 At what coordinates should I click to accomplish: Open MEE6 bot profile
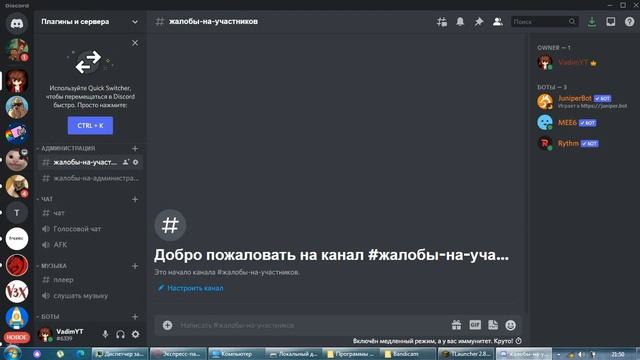coord(584,122)
